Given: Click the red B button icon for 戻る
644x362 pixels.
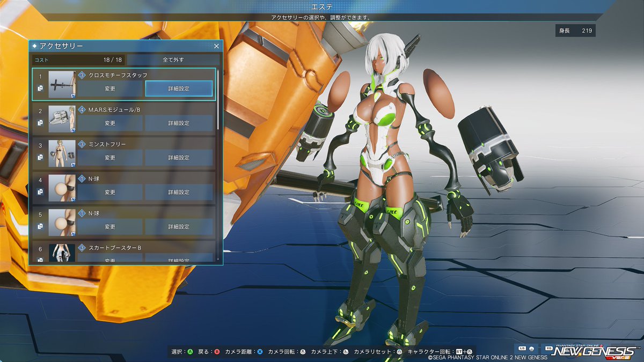Looking at the screenshot, I should pyautogui.click(x=217, y=352).
